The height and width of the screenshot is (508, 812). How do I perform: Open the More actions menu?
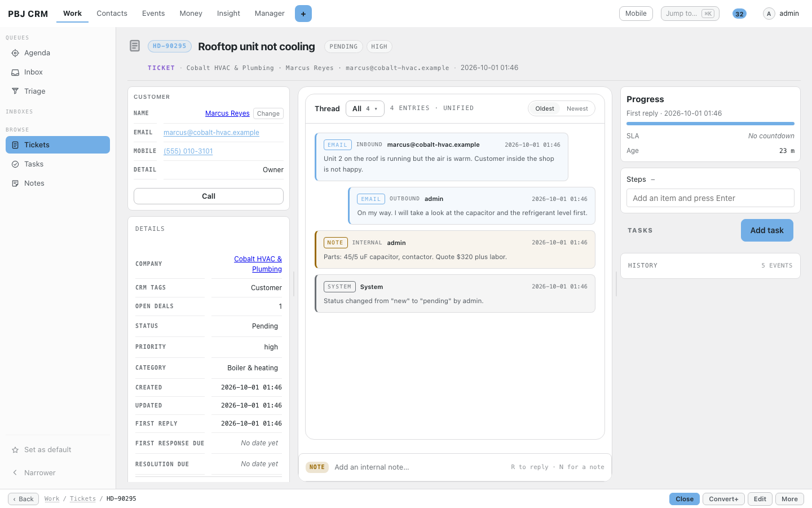click(789, 499)
